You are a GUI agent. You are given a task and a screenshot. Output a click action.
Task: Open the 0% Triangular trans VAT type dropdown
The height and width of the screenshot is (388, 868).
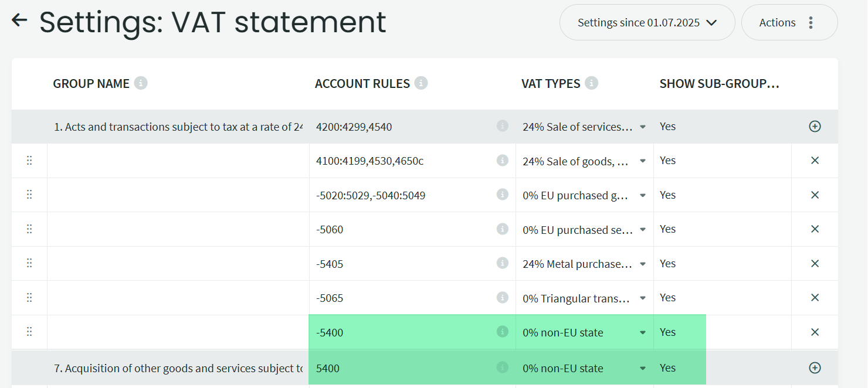[x=643, y=298]
